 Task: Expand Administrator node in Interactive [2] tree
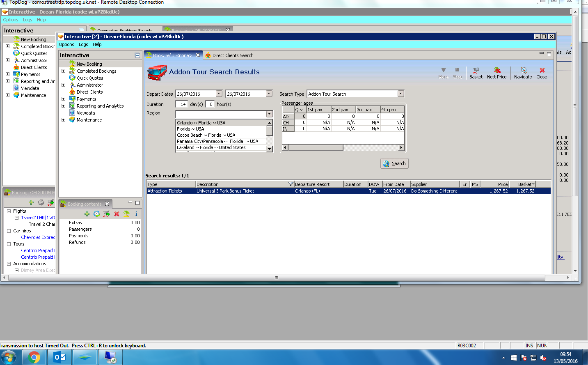coord(64,85)
